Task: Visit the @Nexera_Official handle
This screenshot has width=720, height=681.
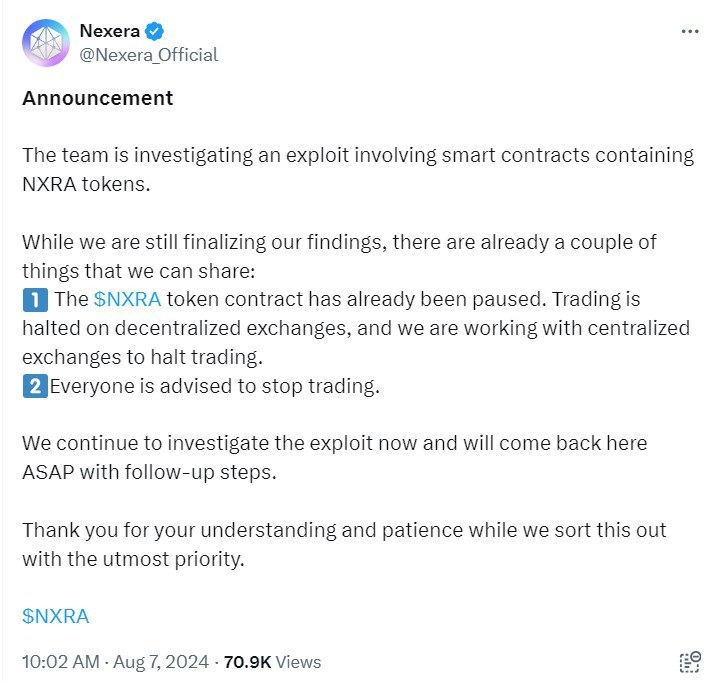Action: 148,54
